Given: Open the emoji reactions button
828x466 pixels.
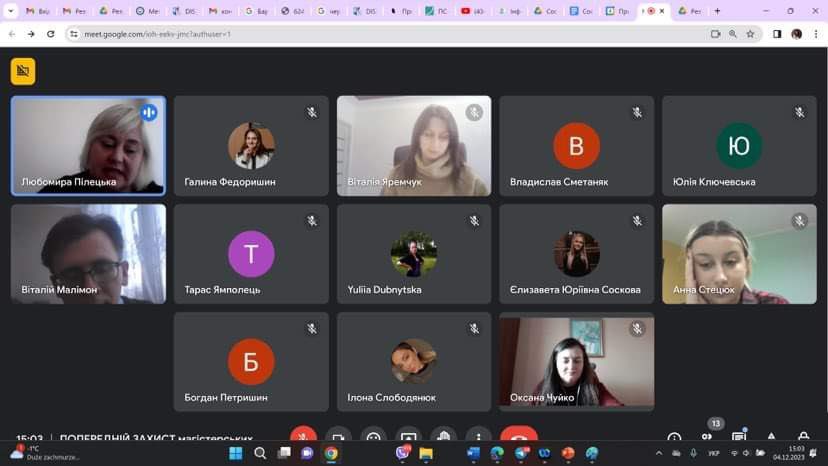Looking at the screenshot, I should point(373,438).
